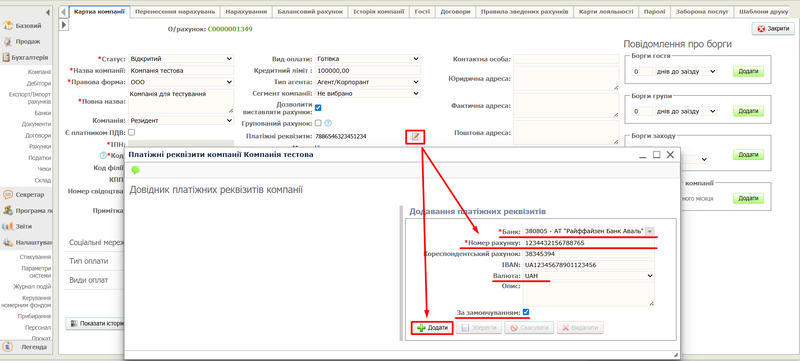800x361 pixels.
Task: Click the Закрити button
Action: pyautogui.click(x=773, y=29)
